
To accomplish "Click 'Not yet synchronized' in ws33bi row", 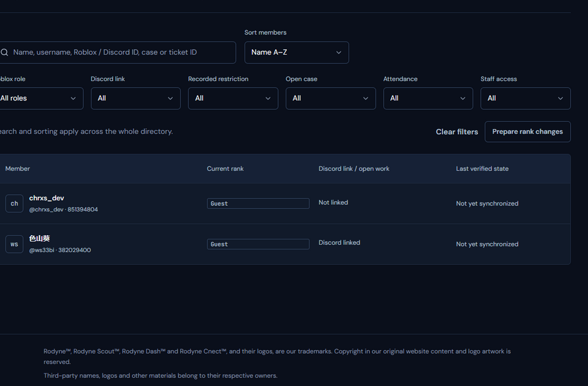I will 487,244.
